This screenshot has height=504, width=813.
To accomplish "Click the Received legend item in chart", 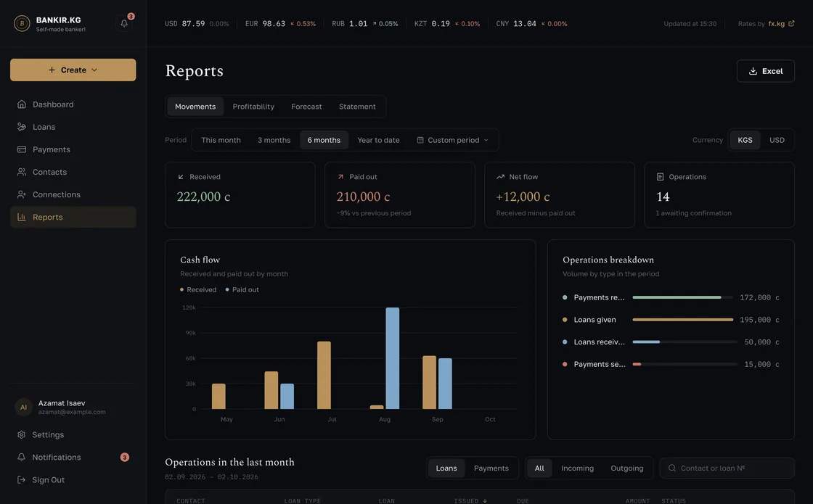I will point(198,289).
